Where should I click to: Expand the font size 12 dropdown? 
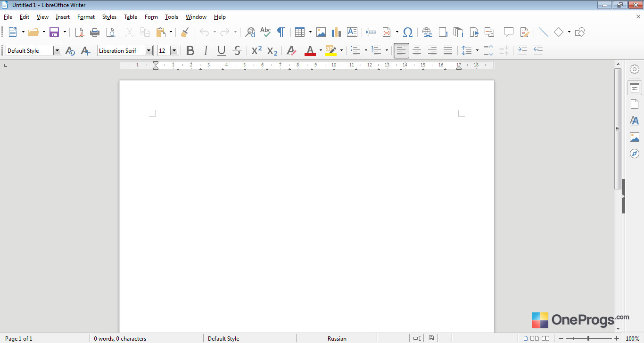coord(174,50)
